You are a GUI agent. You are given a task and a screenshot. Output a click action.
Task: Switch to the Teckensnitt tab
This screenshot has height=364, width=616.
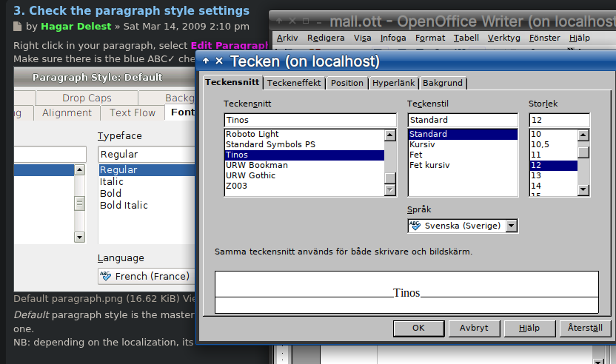pos(232,82)
